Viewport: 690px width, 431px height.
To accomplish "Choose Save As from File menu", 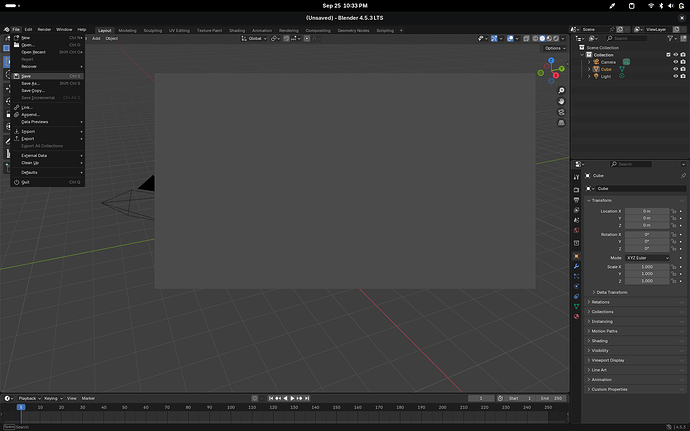I will tap(30, 83).
